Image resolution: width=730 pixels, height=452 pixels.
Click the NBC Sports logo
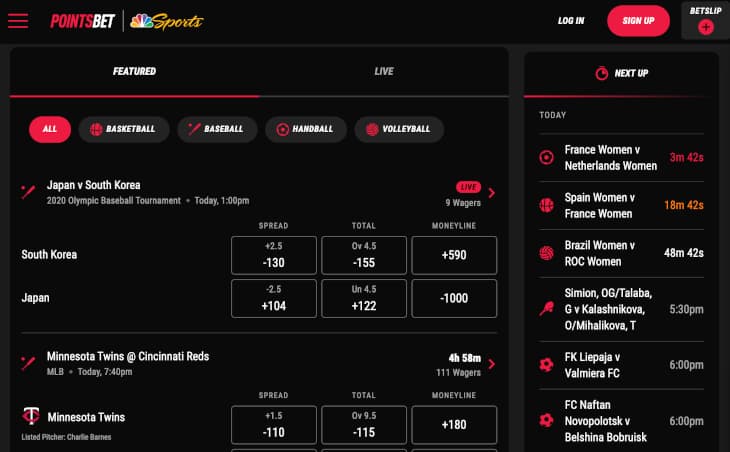[x=167, y=21]
